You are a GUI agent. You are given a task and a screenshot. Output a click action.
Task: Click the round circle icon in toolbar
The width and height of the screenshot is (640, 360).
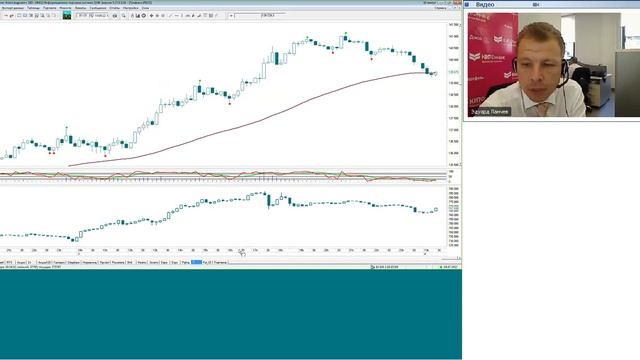point(144,16)
